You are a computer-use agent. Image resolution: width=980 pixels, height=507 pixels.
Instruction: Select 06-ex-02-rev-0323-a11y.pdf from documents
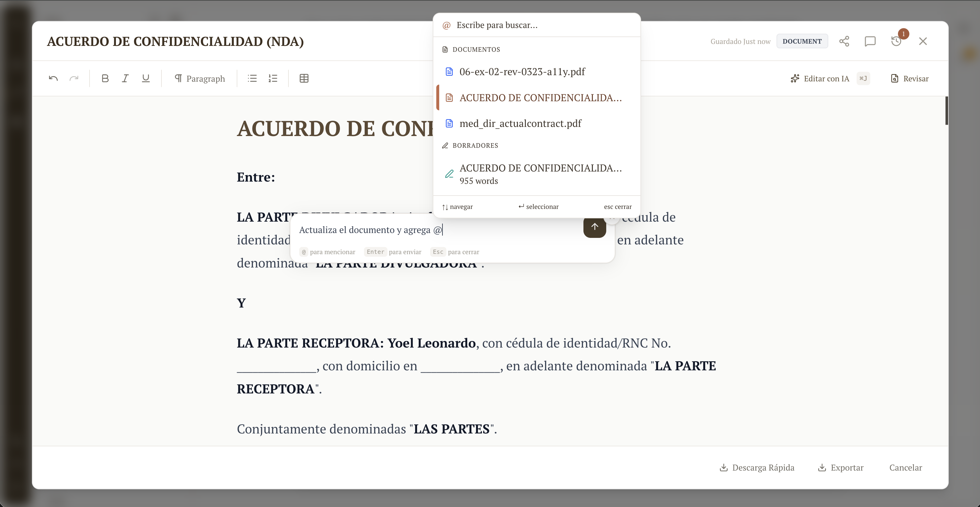coord(522,72)
